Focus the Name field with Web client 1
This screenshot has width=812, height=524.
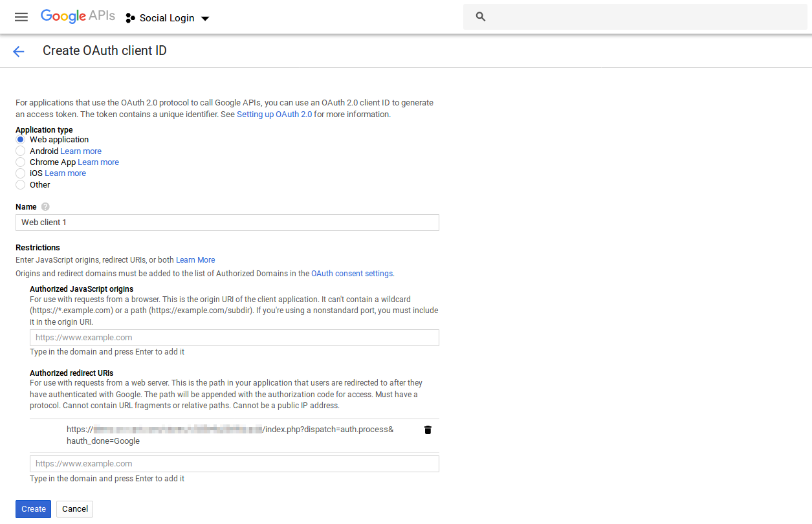(227, 223)
